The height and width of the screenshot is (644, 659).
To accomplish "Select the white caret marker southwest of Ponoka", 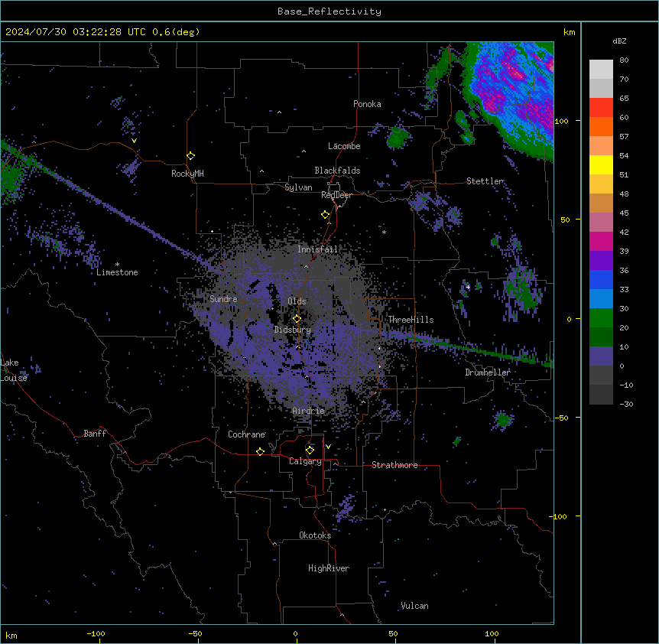I will [279, 112].
